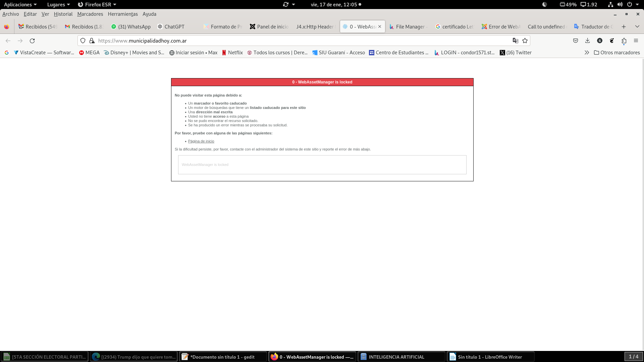The image size is (644, 362).
Task: Open the Netflix bookmark
Action: (x=232, y=53)
